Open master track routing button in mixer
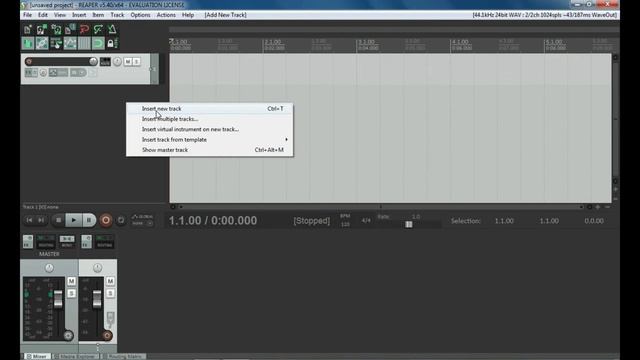Screen dimensions: 640x360 (46, 242)
